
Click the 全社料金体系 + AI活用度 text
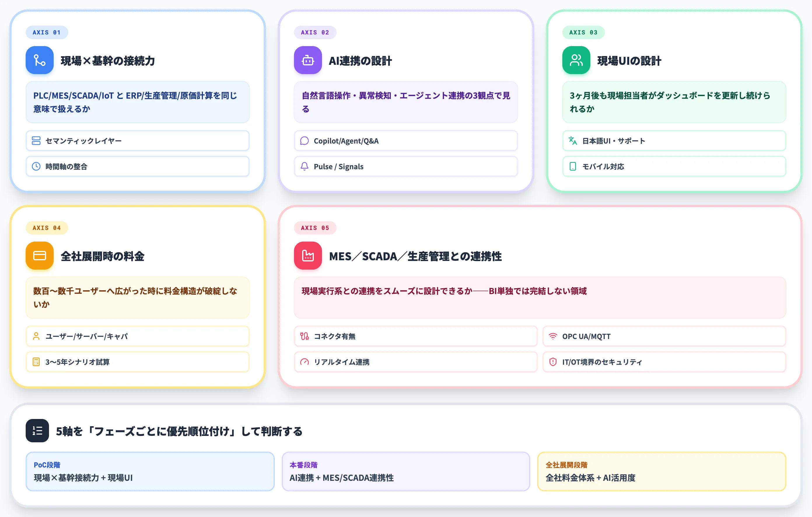590,478
